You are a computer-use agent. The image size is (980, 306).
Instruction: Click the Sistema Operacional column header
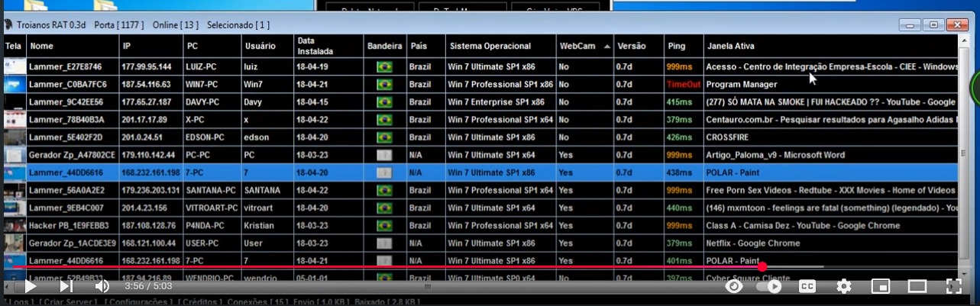pos(500,46)
